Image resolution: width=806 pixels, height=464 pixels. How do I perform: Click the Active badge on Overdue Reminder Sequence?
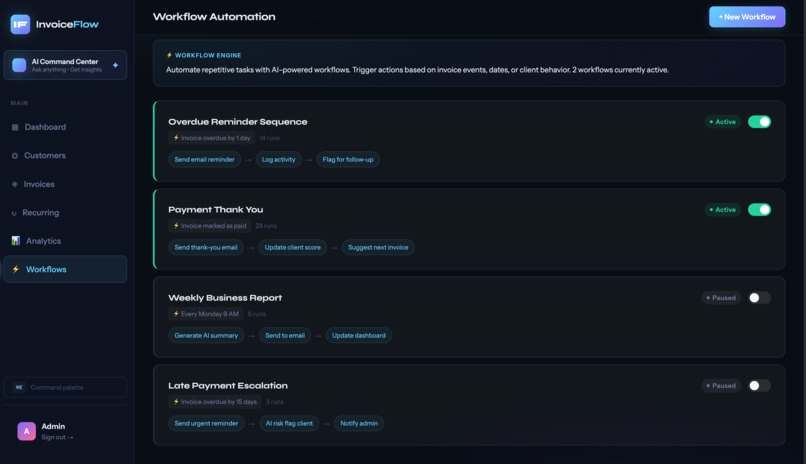pos(722,122)
